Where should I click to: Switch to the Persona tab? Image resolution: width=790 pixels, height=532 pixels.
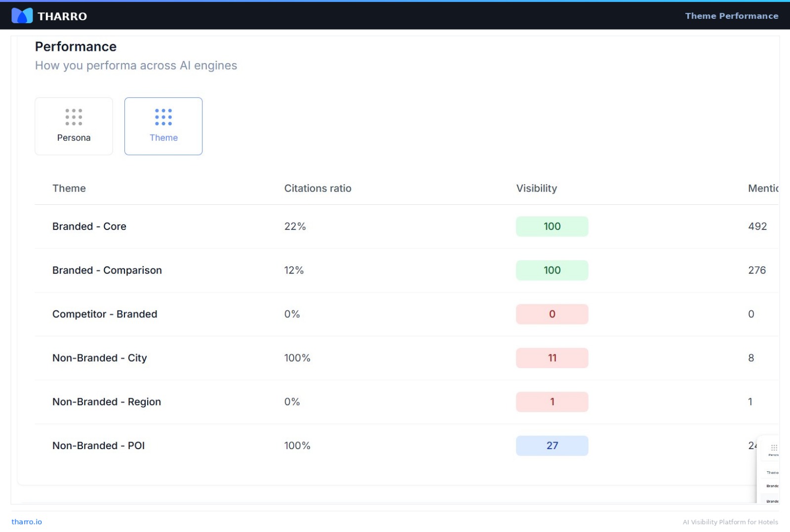(x=74, y=126)
